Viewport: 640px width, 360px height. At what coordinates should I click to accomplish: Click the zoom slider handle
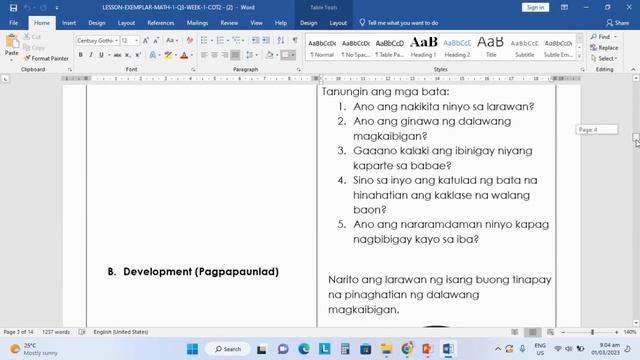coord(592,332)
